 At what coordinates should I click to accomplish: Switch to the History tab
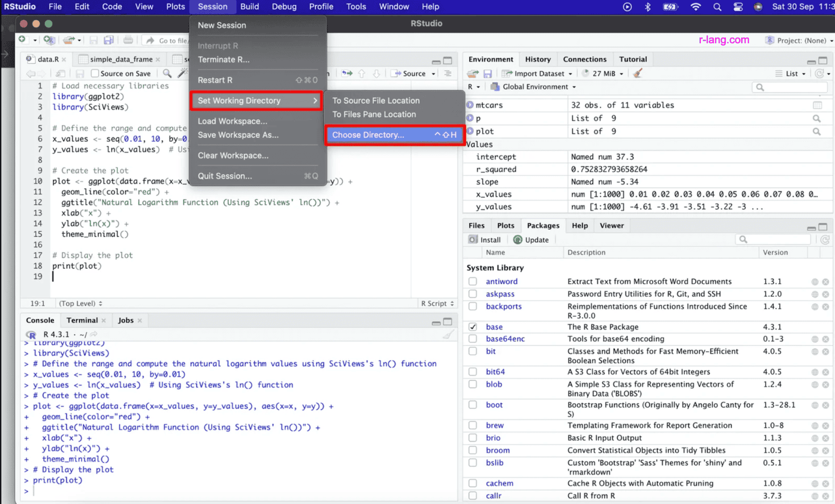(538, 59)
